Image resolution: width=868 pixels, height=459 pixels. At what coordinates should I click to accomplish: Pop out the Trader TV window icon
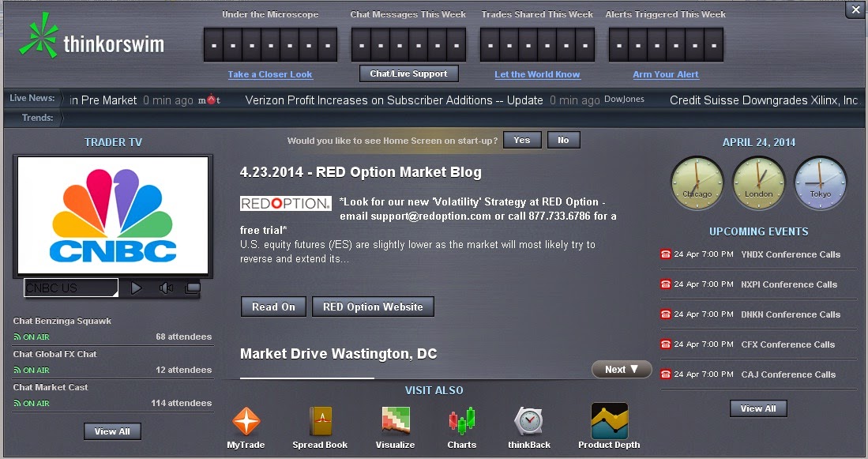[x=192, y=288]
